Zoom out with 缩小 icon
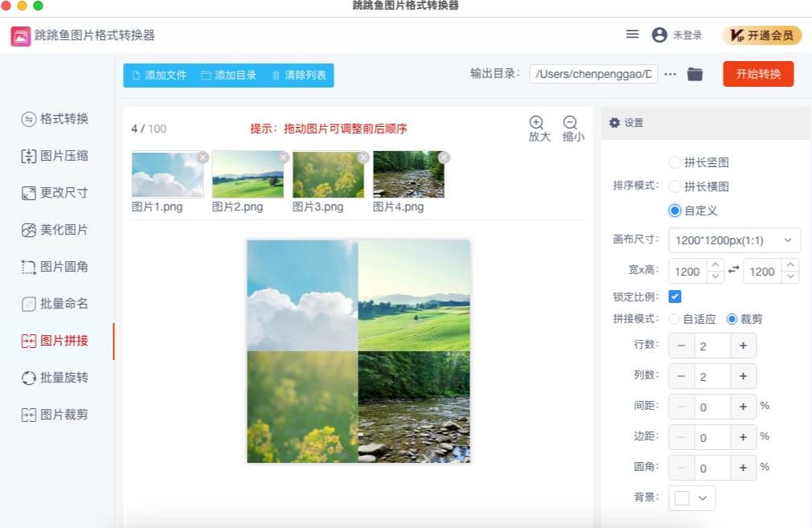 pos(570,123)
